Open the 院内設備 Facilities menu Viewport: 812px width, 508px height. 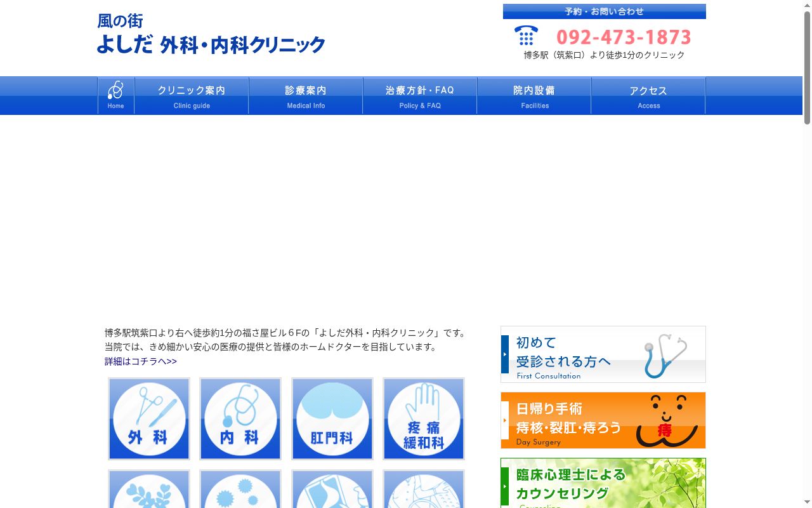tap(534, 96)
